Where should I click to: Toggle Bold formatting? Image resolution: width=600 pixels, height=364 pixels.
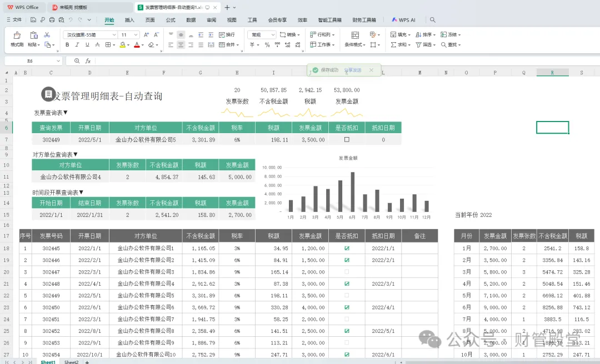67,45
